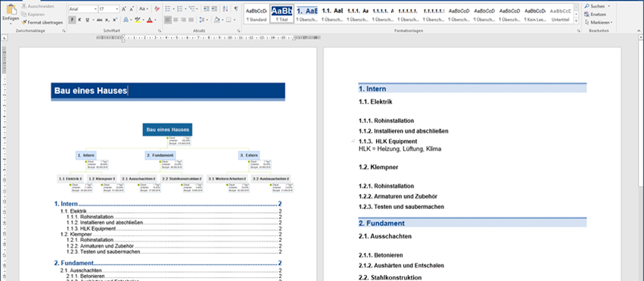Collapse the ribbon with the chevron
Screen dimensions: 644x281
(639, 31)
